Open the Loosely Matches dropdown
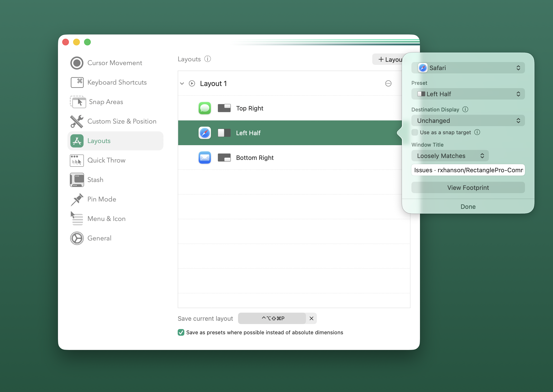The width and height of the screenshot is (553, 392). pos(450,156)
